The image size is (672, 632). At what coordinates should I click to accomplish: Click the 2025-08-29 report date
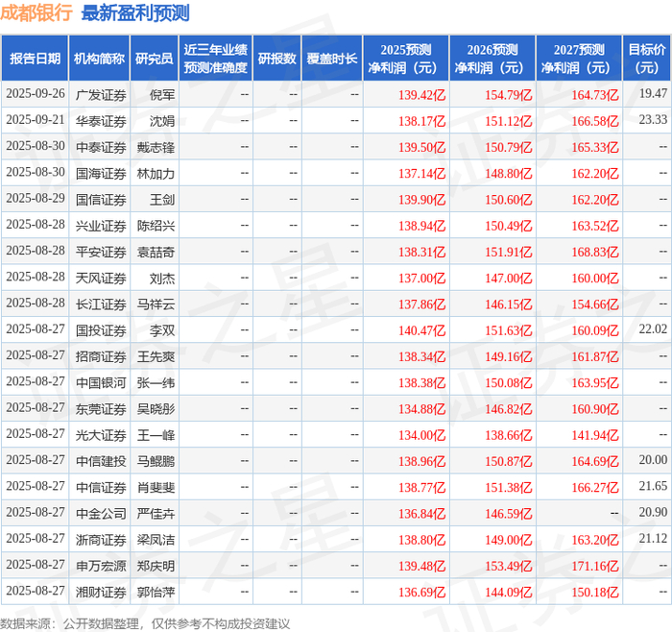[x=36, y=198]
